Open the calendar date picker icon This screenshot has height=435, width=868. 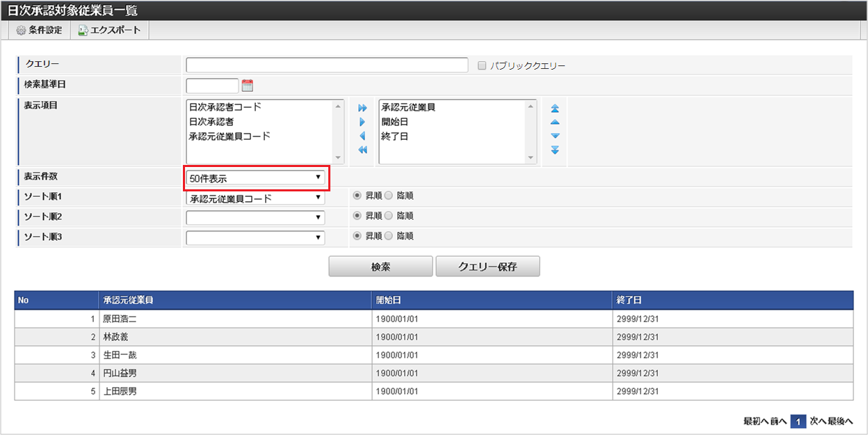(247, 86)
